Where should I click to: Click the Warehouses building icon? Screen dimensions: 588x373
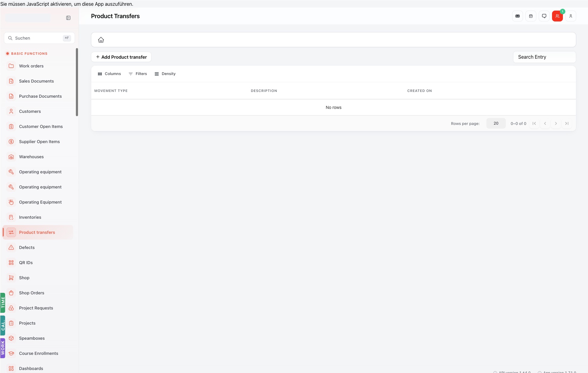(x=11, y=157)
